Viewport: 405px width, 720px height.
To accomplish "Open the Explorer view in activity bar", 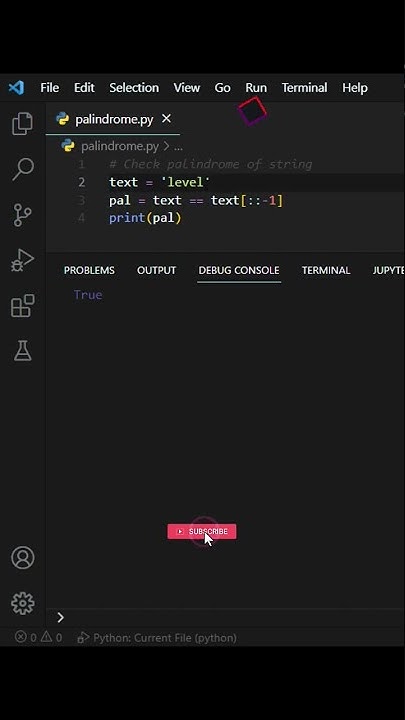I will coord(22,124).
